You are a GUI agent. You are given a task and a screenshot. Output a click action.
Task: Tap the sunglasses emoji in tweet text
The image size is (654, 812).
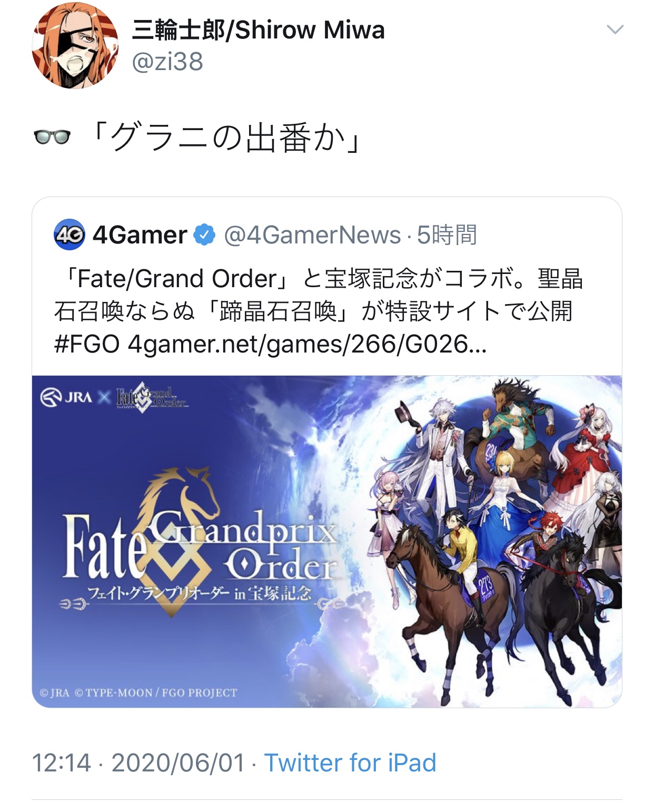(52, 138)
